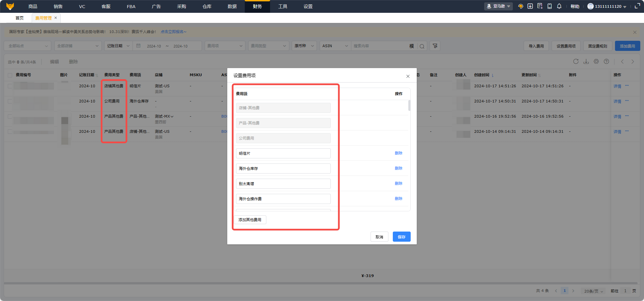Image resolution: width=644 pixels, height=301 pixels.
Task: Select the checkbox for the 2024-10-14 row
Action: 10,131
